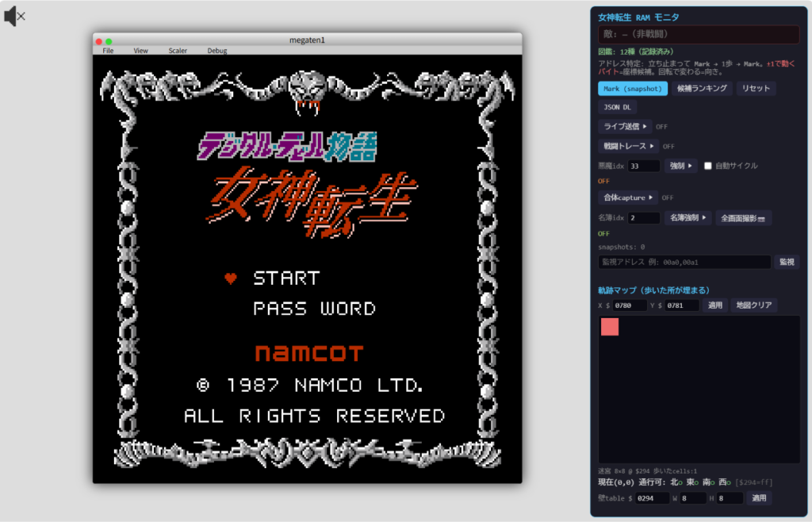Clear the map with 地図クリア
Screen dimensions: 812x522
tap(754, 305)
